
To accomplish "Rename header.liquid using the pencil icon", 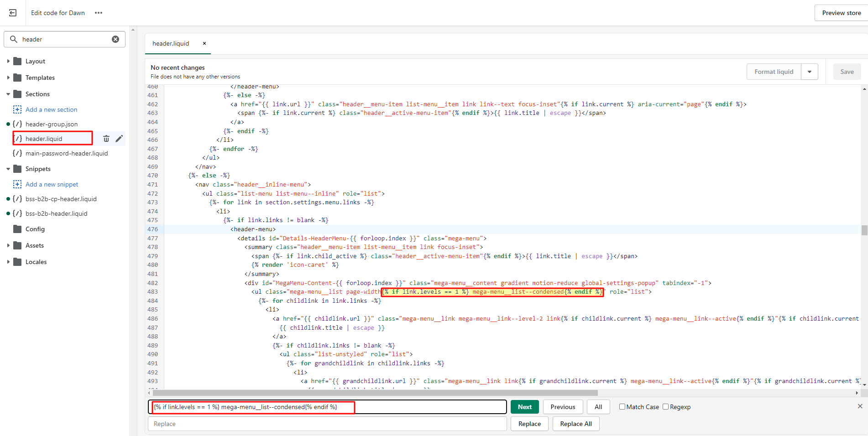I will 119,139.
